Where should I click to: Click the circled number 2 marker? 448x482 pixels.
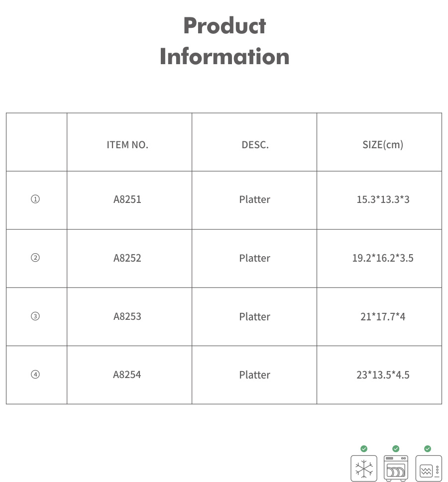point(35,258)
